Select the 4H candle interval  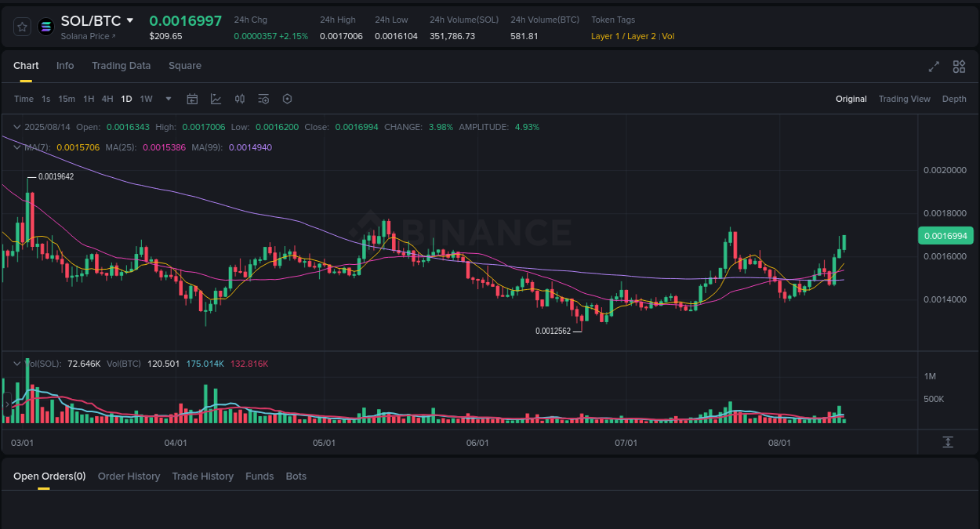point(107,99)
